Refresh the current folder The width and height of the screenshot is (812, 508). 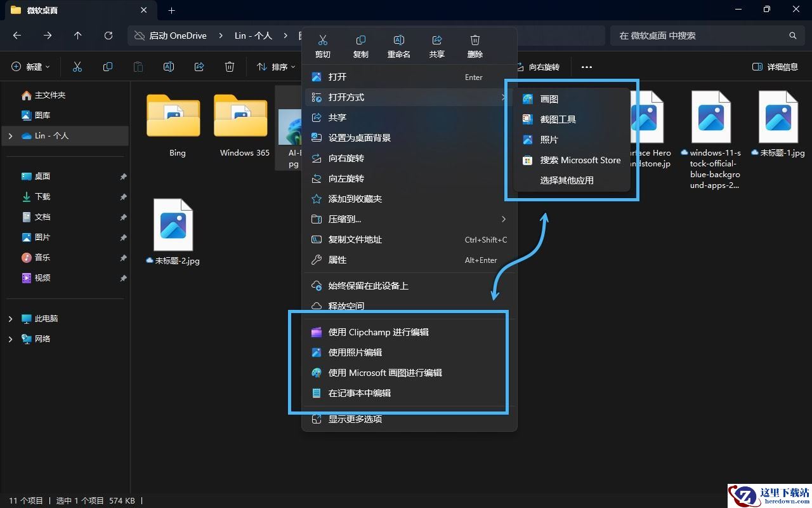coord(108,36)
